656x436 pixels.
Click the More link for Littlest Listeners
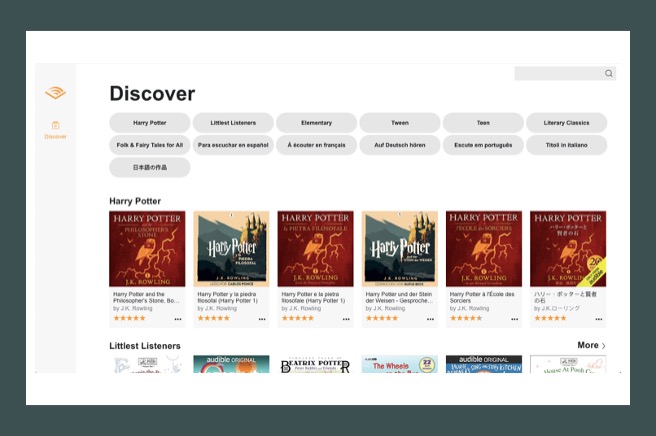tap(588, 345)
